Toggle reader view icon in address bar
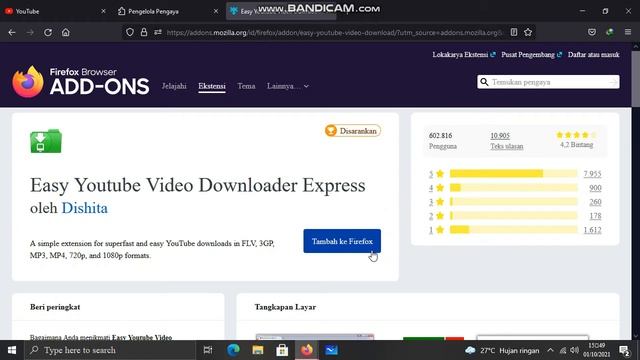 pyautogui.click(x=514, y=32)
